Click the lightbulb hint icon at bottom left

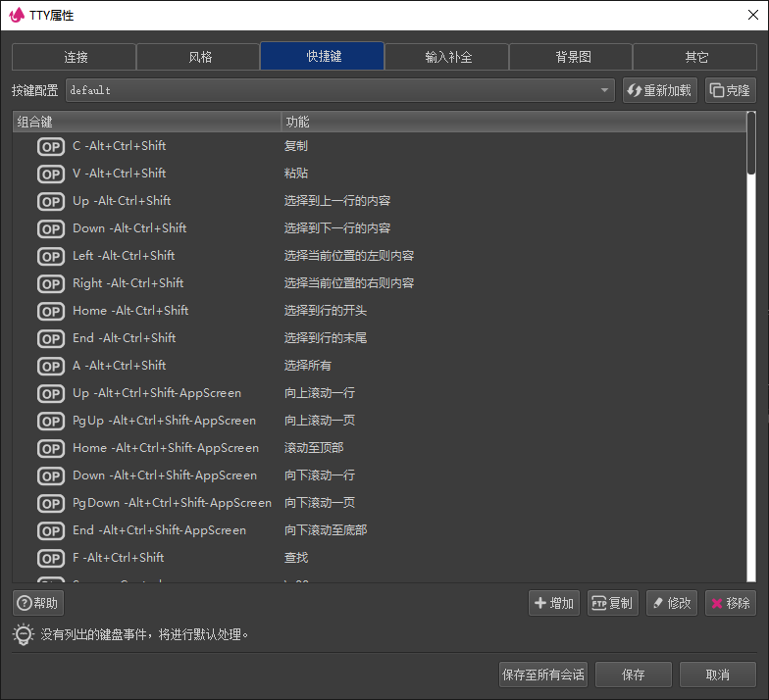point(24,634)
